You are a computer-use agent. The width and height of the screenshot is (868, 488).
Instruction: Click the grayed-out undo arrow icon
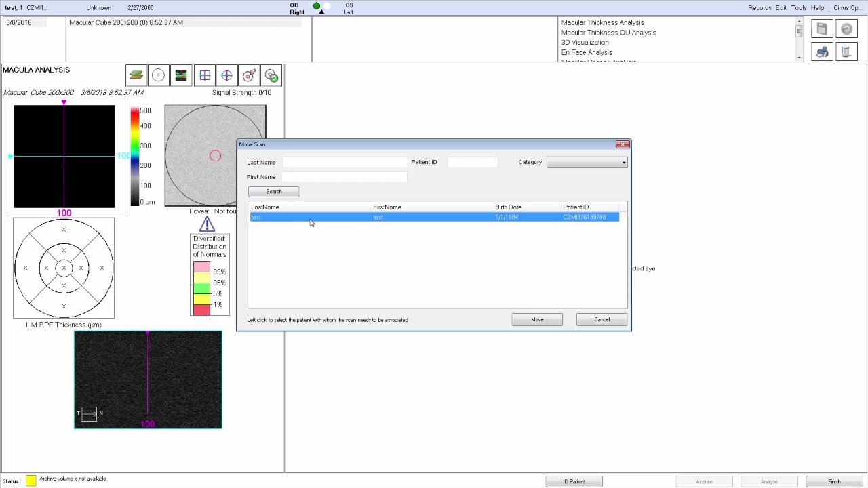click(846, 29)
